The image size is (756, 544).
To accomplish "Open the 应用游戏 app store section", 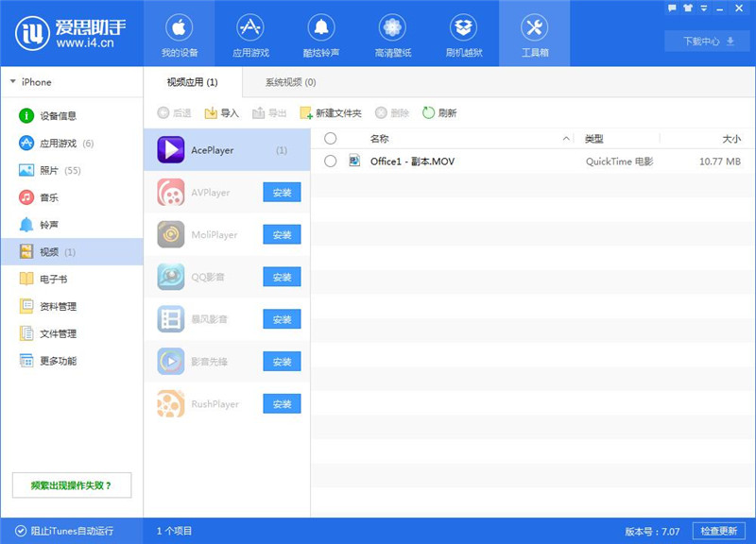I will [x=249, y=33].
